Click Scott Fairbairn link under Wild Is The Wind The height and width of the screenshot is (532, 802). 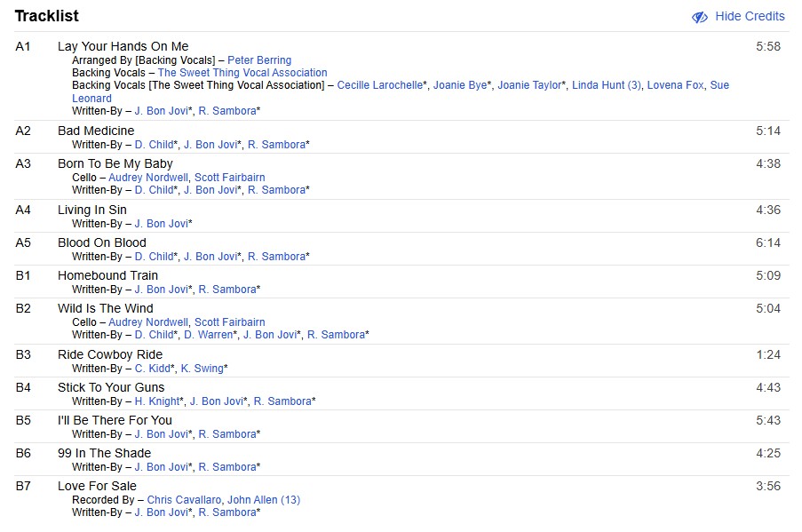coord(230,322)
